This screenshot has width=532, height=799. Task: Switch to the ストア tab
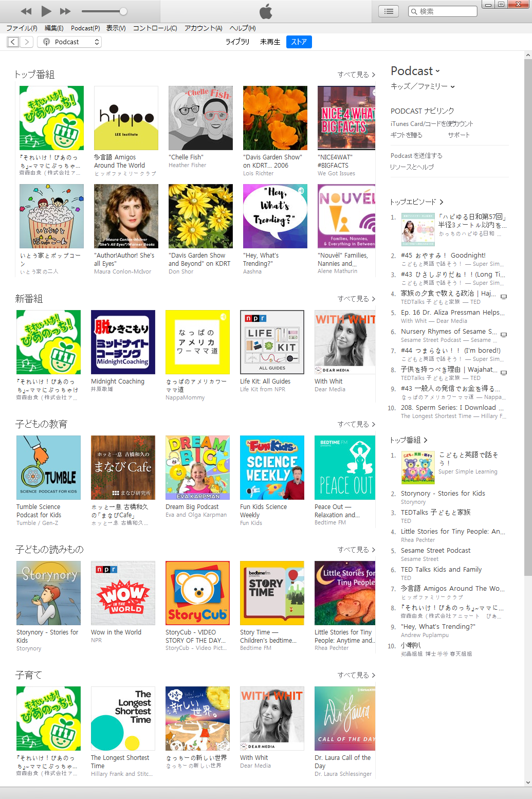pos(299,42)
